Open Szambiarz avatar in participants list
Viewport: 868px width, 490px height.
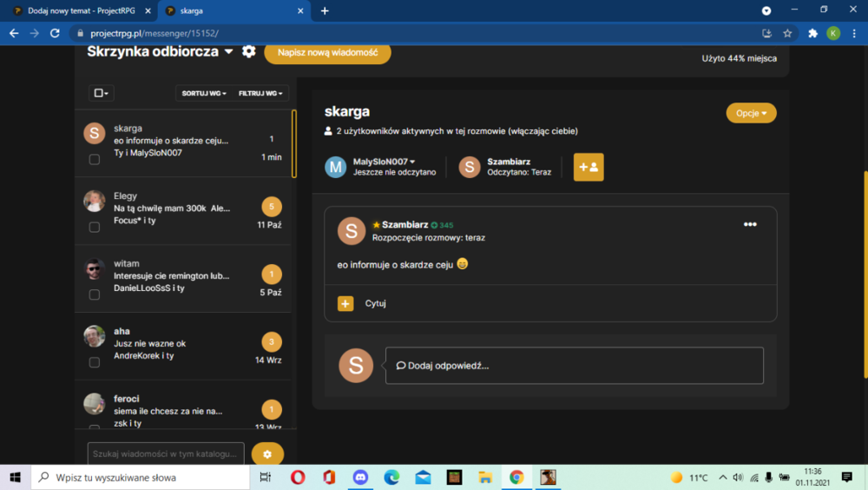[x=470, y=167]
